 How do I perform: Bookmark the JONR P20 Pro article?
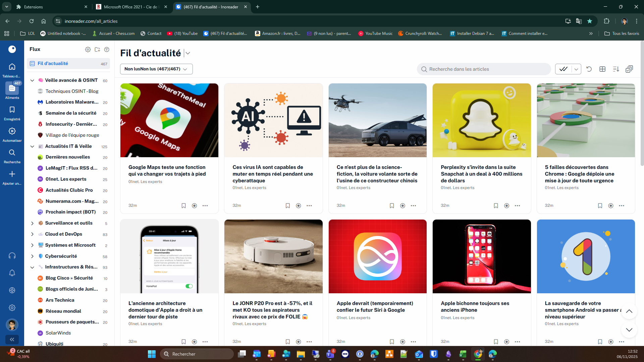pyautogui.click(x=287, y=342)
